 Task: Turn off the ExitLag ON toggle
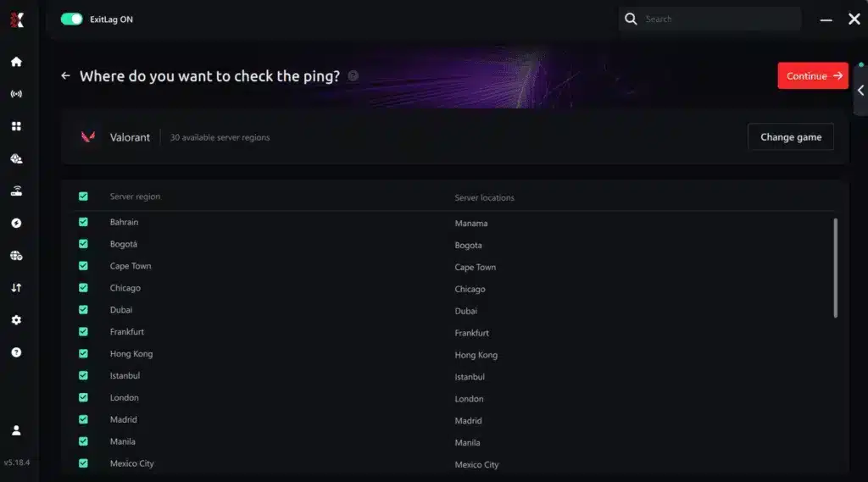71,19
